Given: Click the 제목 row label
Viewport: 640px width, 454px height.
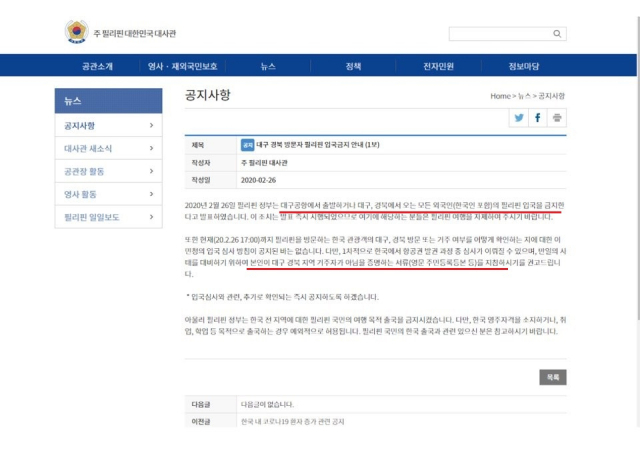Looking at the screenshot, I should point(198,145).
